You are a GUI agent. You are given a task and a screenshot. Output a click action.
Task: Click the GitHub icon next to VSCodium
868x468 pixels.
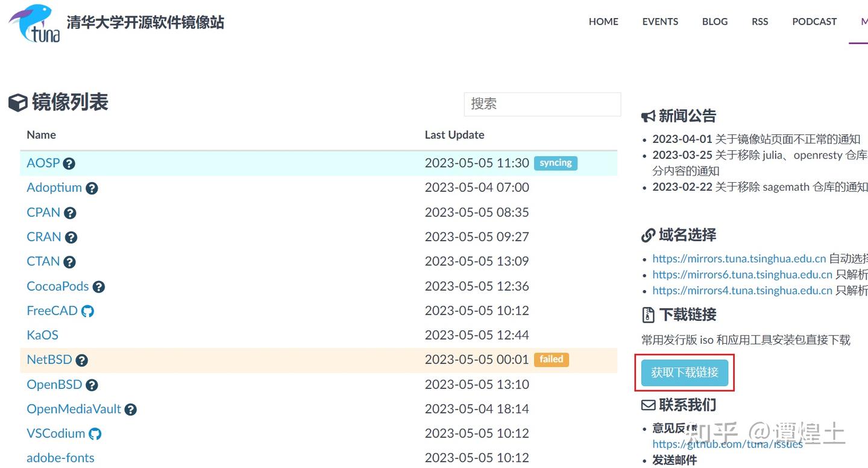[x=95, y=434]
